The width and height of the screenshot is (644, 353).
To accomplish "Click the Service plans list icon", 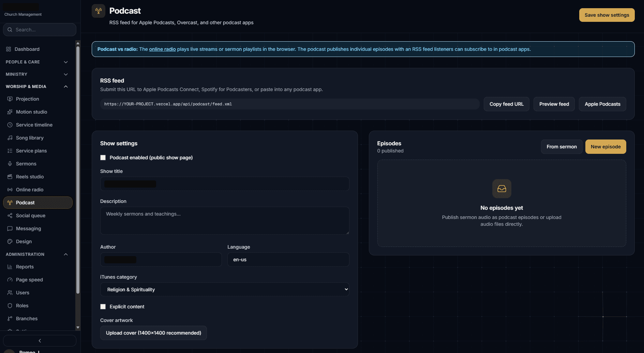I will pos(10,151).
